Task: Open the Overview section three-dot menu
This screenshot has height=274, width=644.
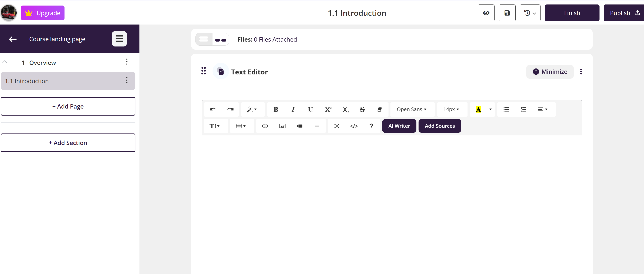Action: 127,62
